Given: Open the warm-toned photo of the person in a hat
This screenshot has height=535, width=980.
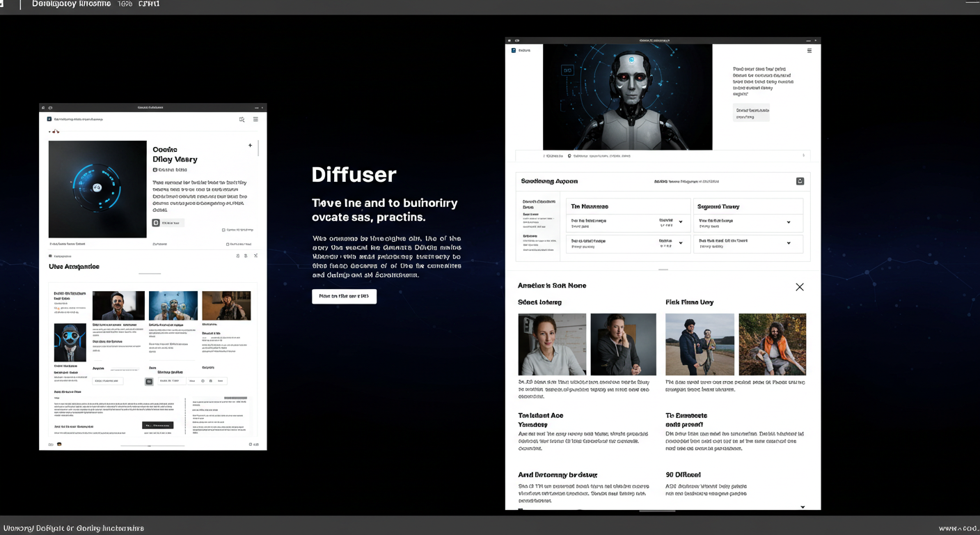Looking at the screenshot, I should click(226, 306).
